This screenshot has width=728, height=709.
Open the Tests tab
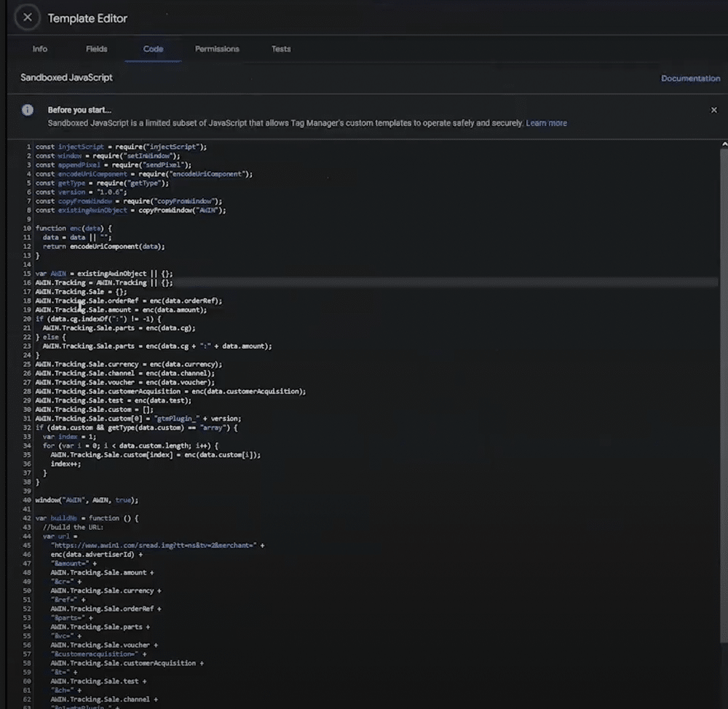click(281, 49)
